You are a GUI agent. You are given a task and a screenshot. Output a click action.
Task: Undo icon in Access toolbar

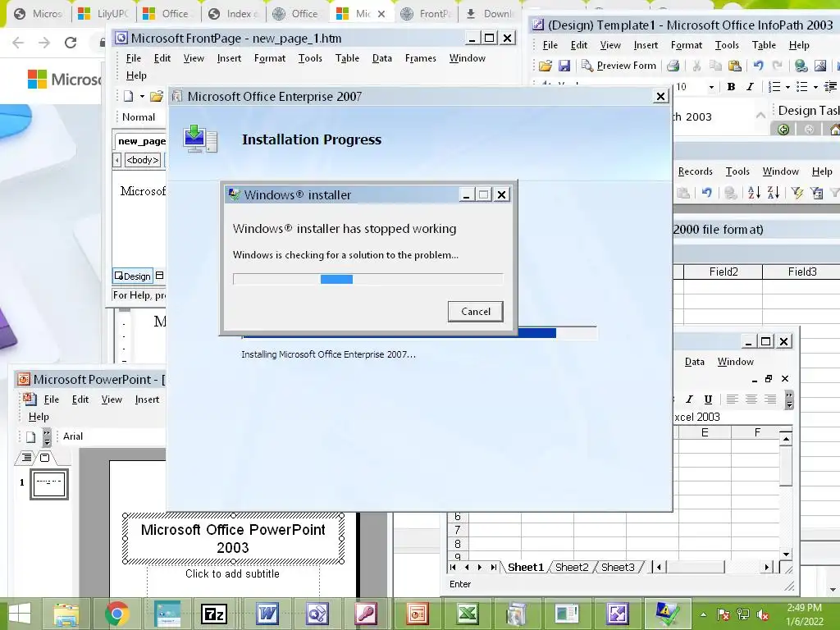(x=706, y=192)
